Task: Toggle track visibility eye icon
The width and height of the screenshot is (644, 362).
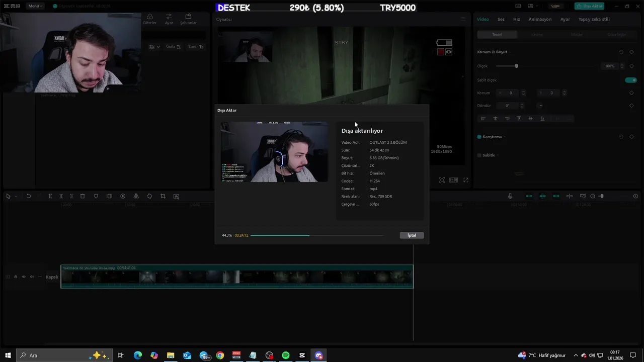Action: click(x=24, y=277)
